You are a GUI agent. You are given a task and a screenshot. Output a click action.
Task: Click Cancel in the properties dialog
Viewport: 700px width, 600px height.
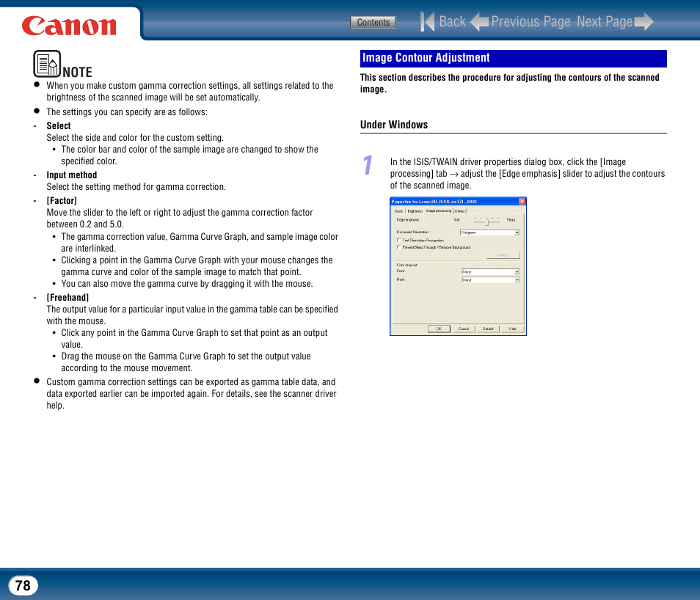[x=464, y=329]
